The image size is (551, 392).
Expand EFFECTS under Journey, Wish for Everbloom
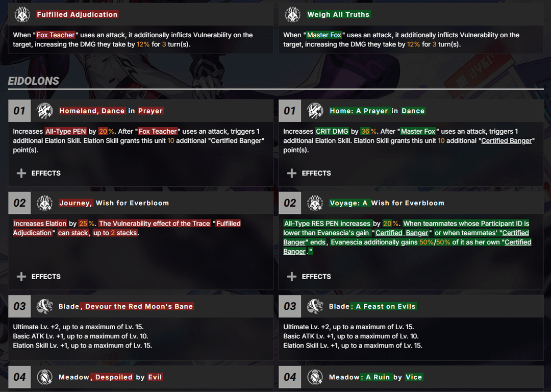39,276
